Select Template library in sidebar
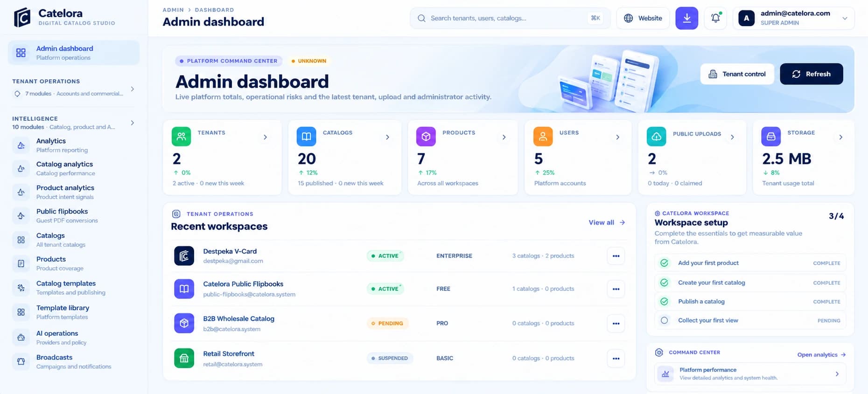Screen dimensions: 868x394 point(74,312)
